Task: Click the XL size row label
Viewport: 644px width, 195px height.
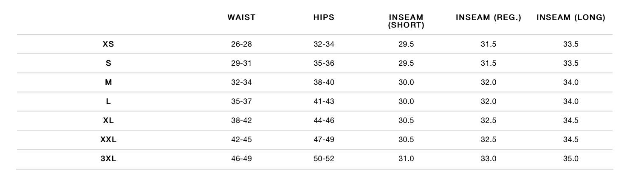Action: click(108, 120)
